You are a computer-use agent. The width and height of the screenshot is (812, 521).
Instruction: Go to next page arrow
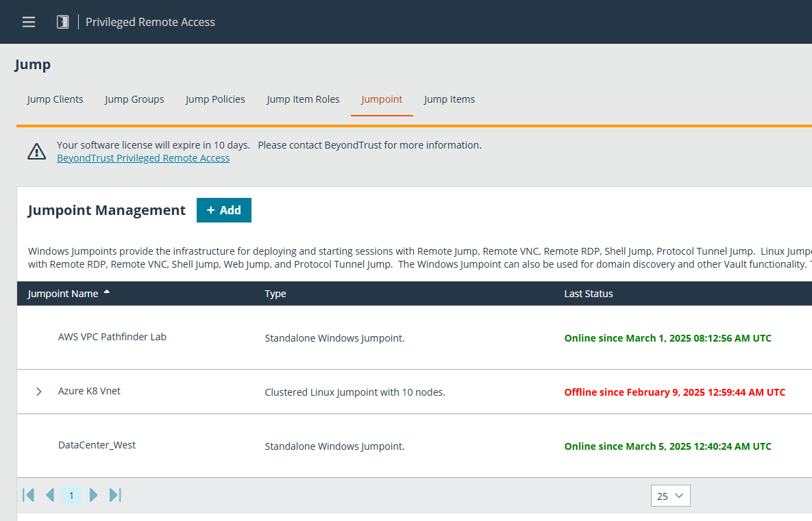click(x=94, y=495)
